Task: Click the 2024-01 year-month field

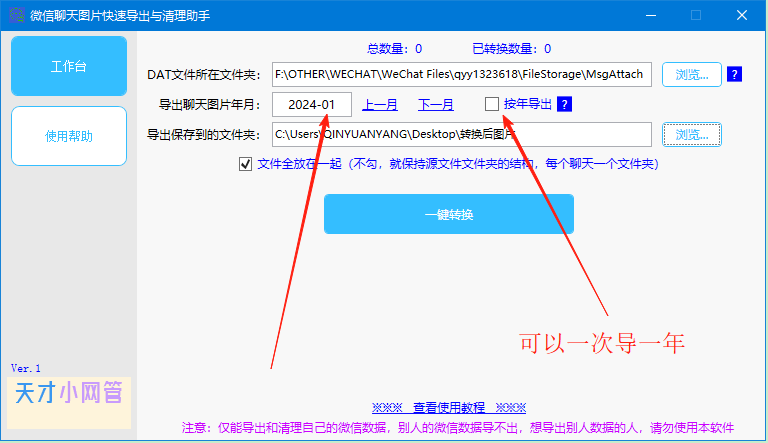Action: click(x=312, y=104)
